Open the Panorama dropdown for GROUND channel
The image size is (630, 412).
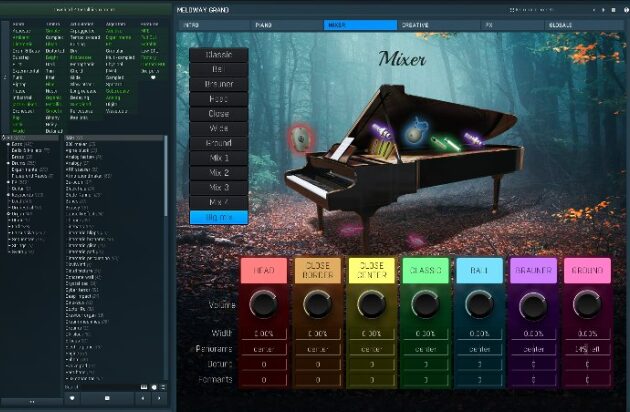tap(586, 350)
